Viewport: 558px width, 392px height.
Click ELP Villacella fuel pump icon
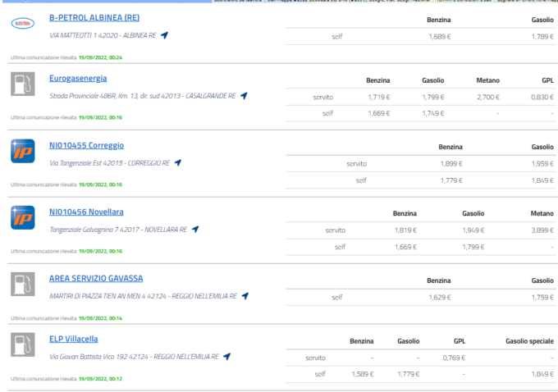[23, 344]
